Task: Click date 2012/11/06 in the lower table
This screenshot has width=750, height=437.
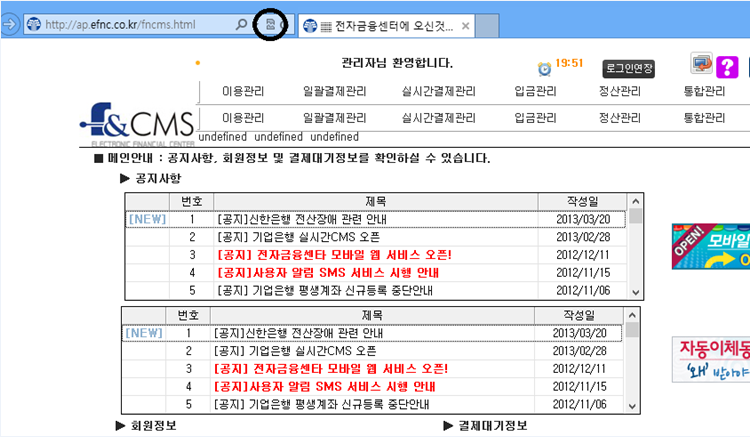Action: click(580, 404)
